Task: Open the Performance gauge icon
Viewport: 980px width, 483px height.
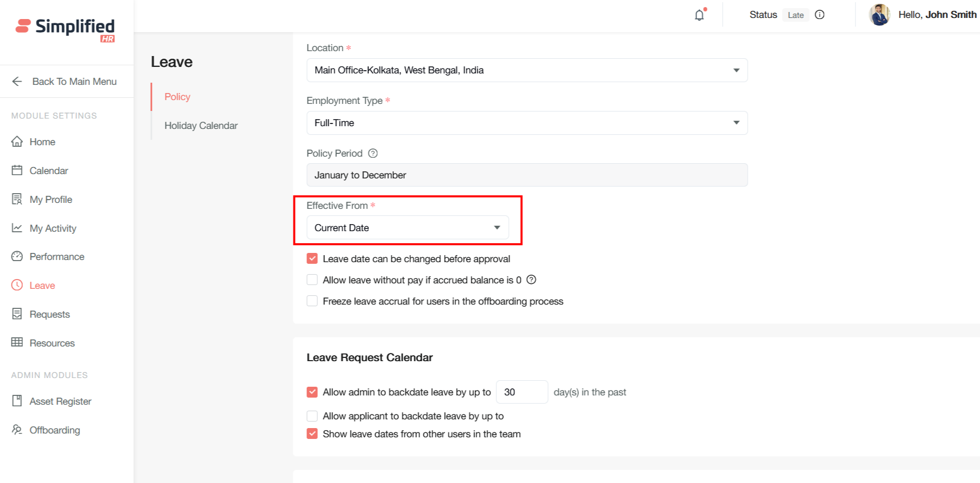Action: [17, 257]
